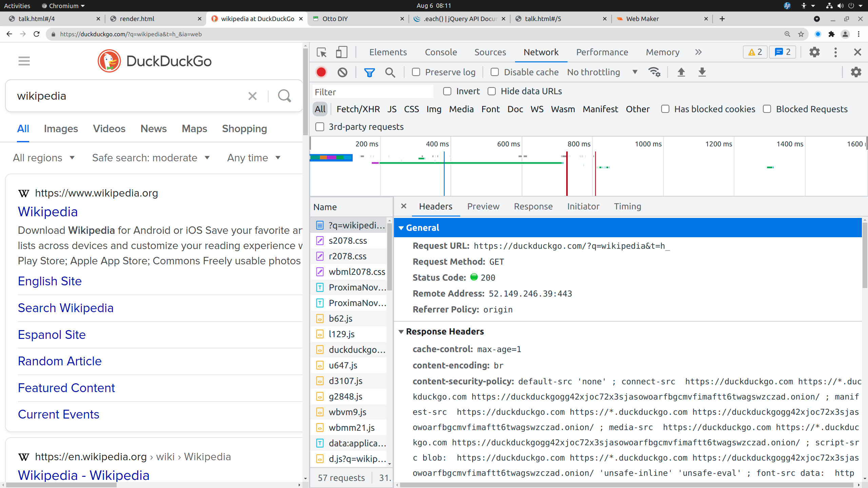The height and width of the screenshot is (488, 868).
Task: Open the Random Article link
Action: [60, 361]
